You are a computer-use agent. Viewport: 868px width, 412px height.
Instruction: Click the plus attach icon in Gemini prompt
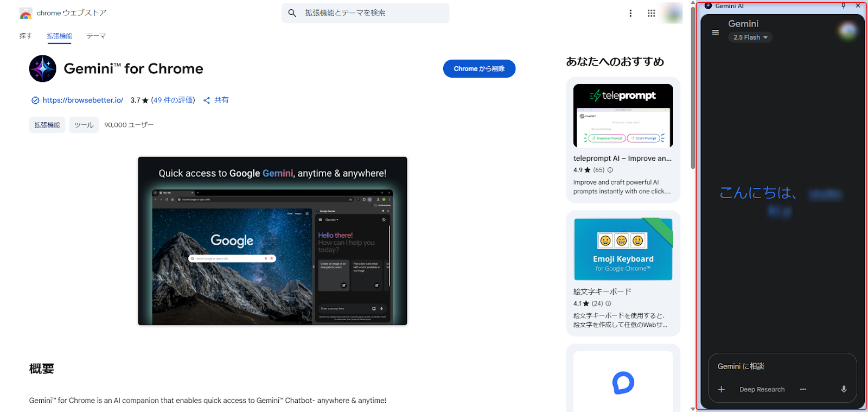[722, 389]
